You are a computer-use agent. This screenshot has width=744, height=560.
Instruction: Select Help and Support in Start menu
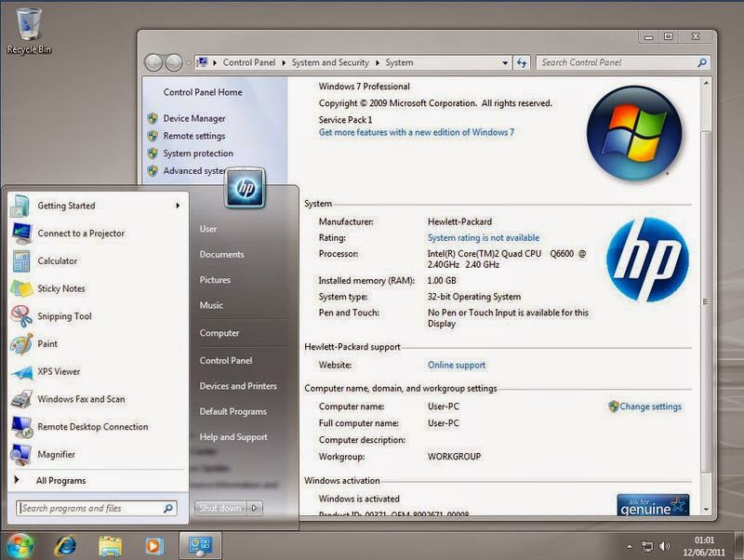[x=232, y=437]
